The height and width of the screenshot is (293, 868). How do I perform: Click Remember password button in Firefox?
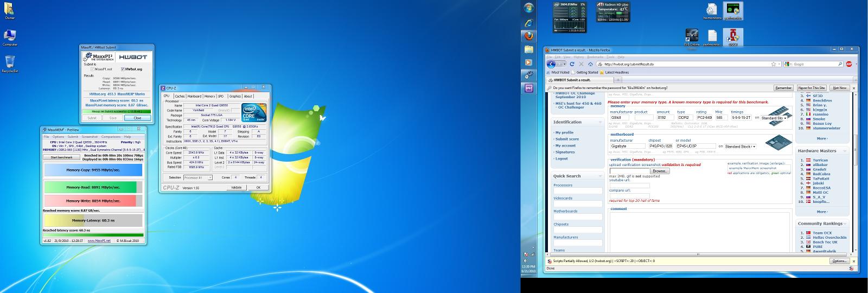783,88
